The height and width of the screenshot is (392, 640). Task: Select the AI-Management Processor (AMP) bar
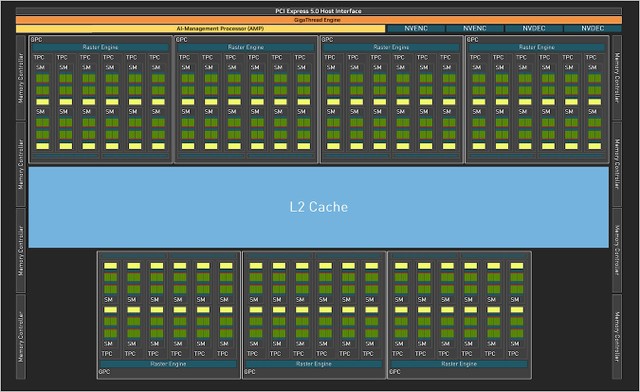point(200,29)
